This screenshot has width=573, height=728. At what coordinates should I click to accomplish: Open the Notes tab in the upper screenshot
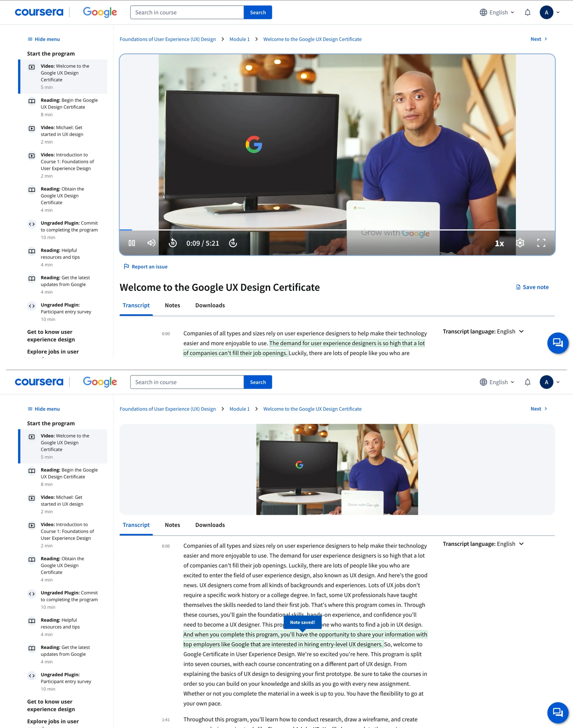click(172, 305)
